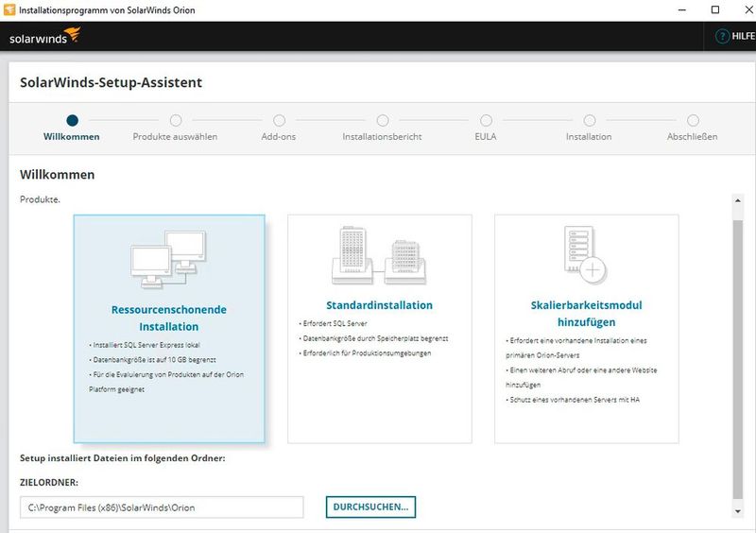Screen dimensions: 756x533
Task: Click 'Setup installiert Dateien im folgenden Ordner' text
Action: click(123, 458)
